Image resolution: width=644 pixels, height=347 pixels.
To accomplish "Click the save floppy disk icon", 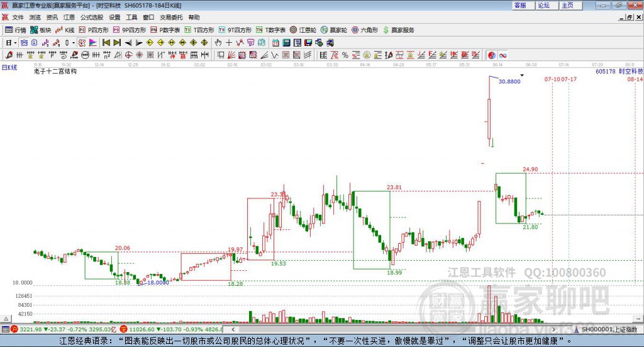I will [308, 43].
